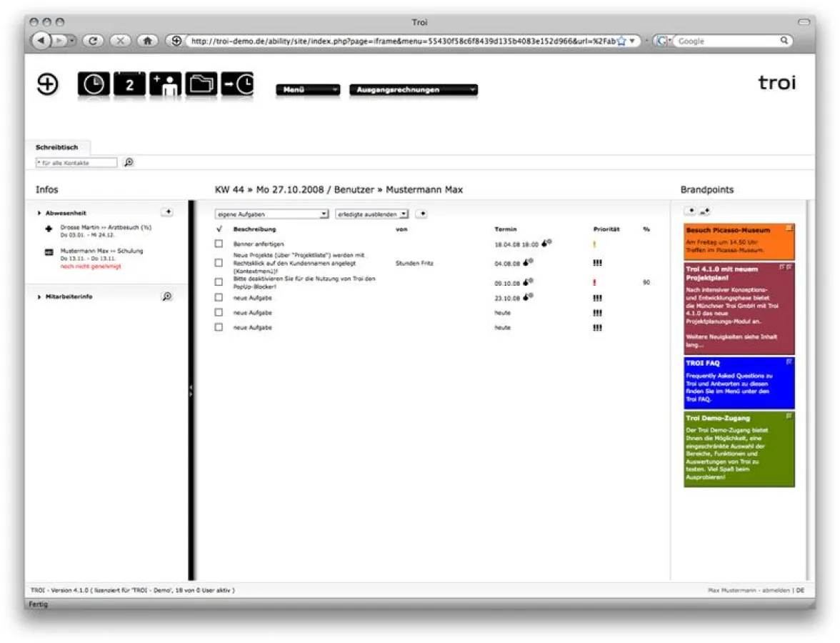This screenshot has width=840, height=643.
Task: Click the arrow-clock icon in header
Action: click(237, 84)
